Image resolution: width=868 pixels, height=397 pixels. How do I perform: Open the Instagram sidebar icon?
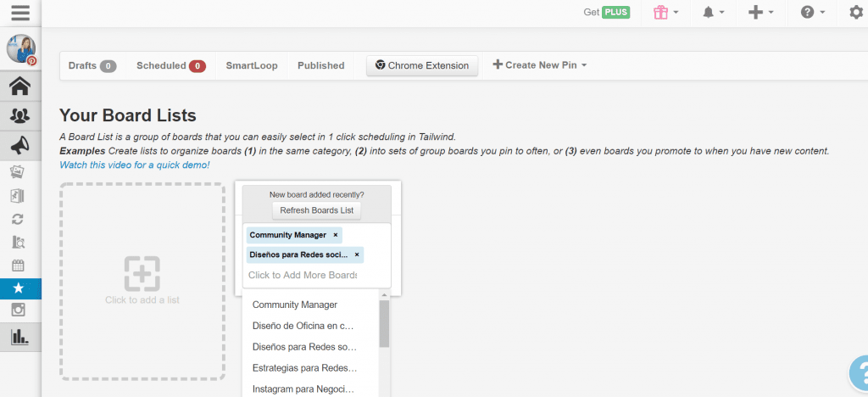[18, 310]
